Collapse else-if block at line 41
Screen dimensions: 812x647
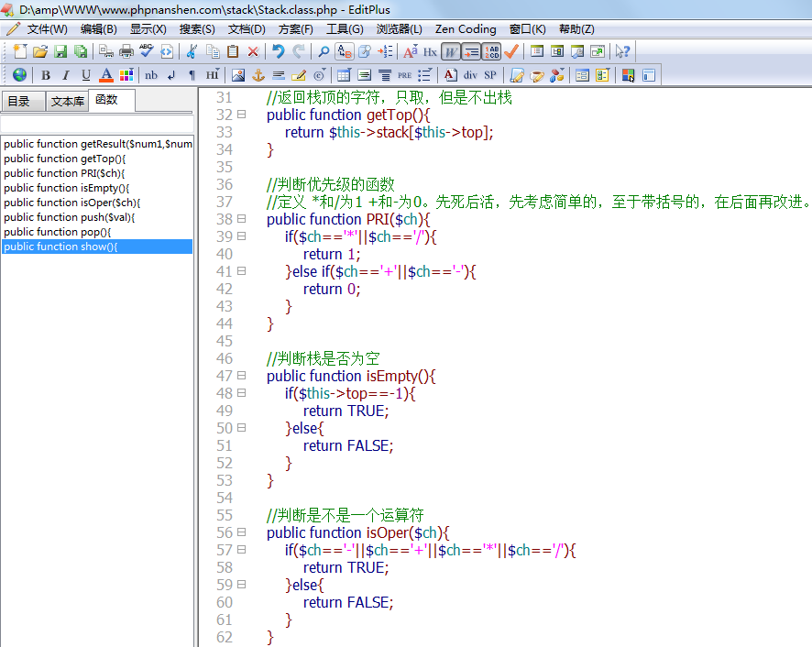(241, 271)
